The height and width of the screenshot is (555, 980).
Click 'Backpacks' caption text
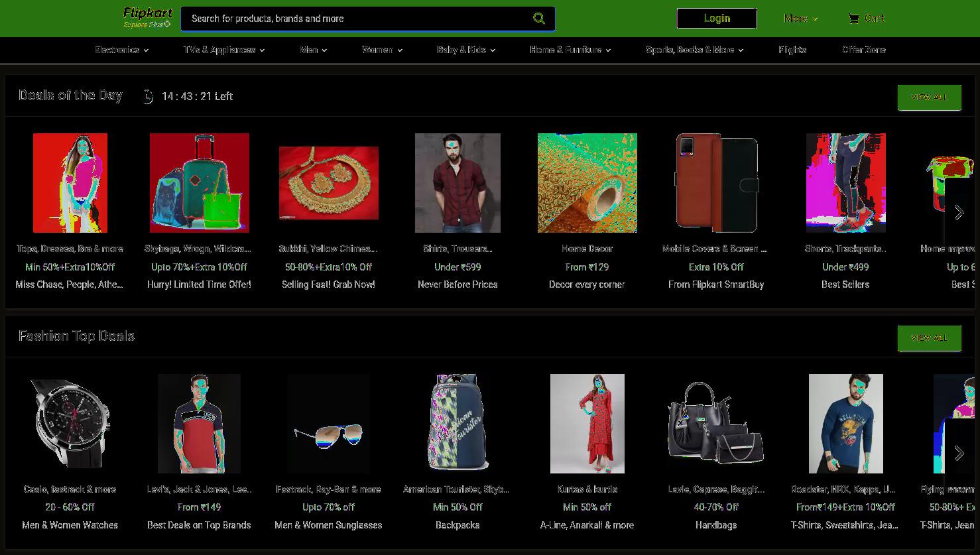click(458, 525)
